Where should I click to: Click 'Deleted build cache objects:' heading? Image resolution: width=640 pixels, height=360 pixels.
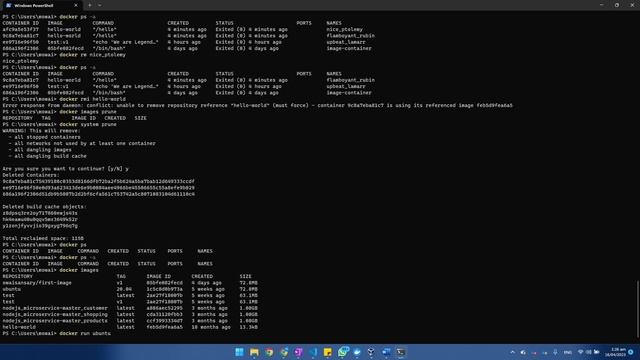point(44,207)
